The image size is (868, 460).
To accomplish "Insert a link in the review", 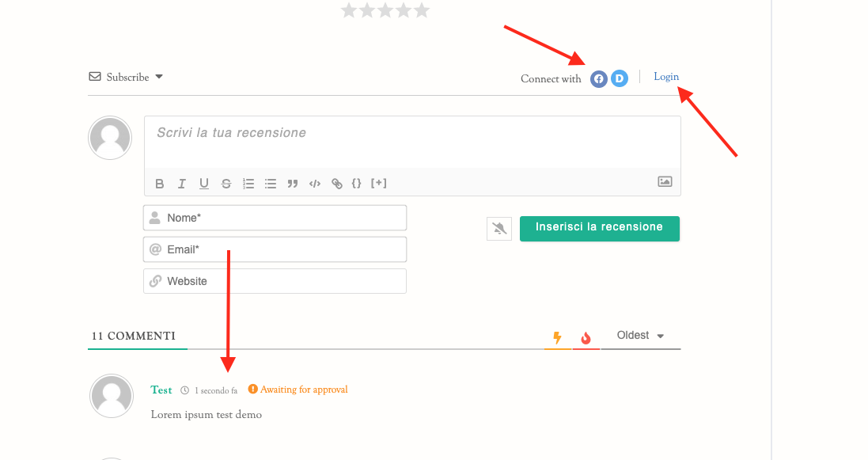I will [x=336, y=184].
